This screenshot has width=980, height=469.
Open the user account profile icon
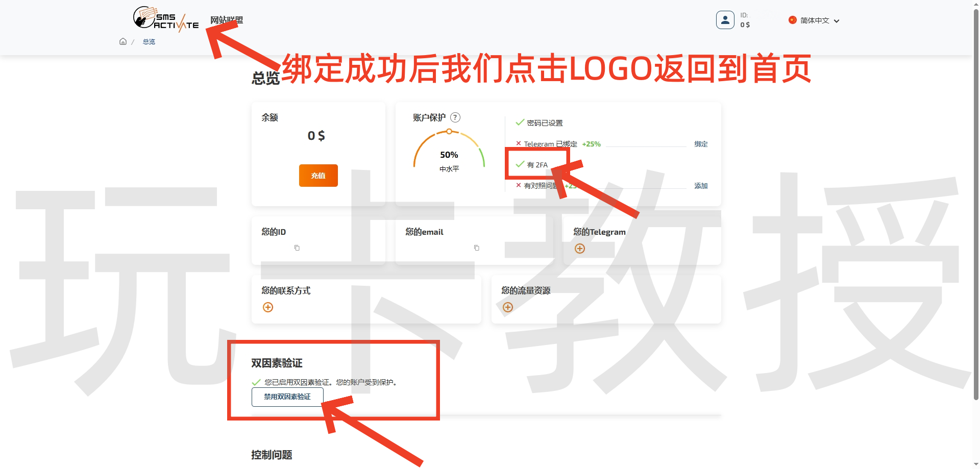click(725, 20)
